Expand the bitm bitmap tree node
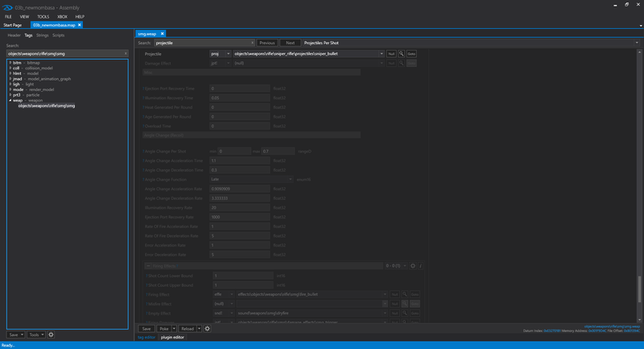The image size is (644, 349). point(10,62)
